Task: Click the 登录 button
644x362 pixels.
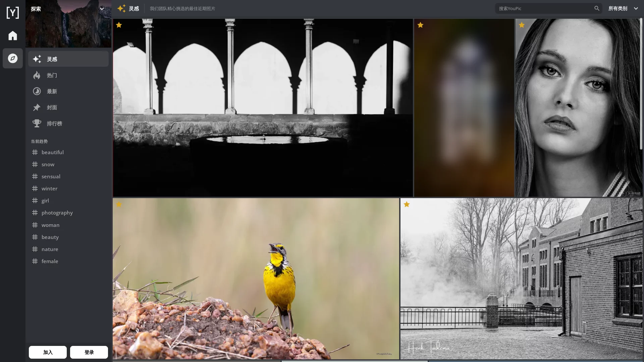Action: 89,352
